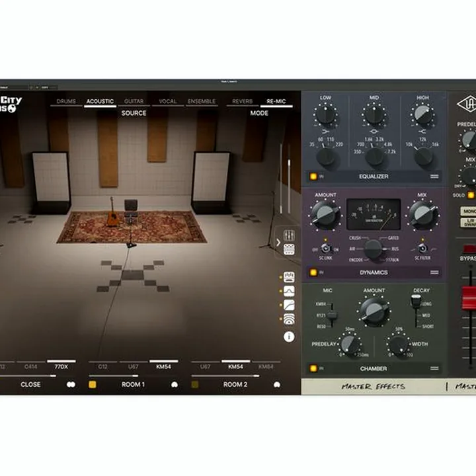The height and width of the screenshot is (476, 476).
Task: Click the Dynamics AMOUNT knob
Action: [x=325, y=214]
